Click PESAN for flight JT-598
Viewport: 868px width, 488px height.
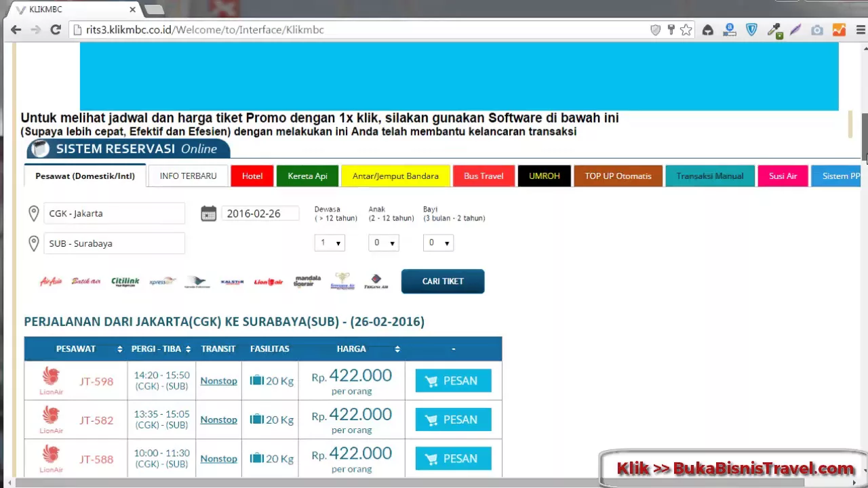[x=453, y=381]
